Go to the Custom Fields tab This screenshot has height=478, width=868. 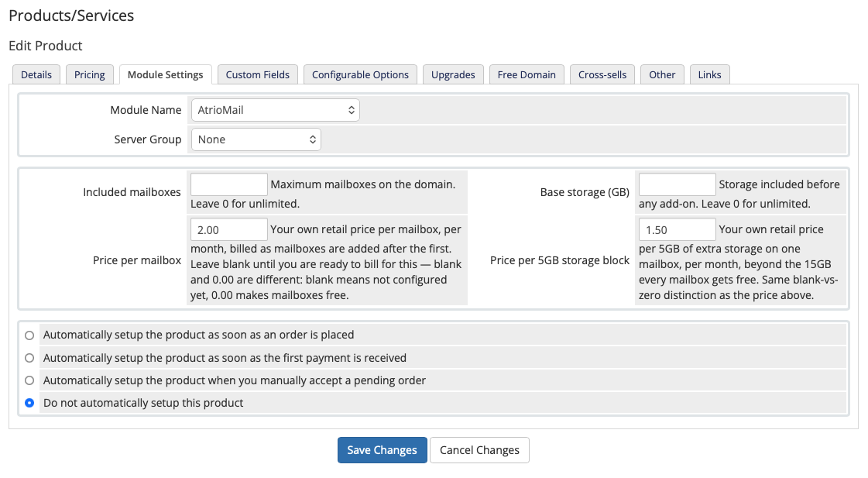[x=257, y=75]
